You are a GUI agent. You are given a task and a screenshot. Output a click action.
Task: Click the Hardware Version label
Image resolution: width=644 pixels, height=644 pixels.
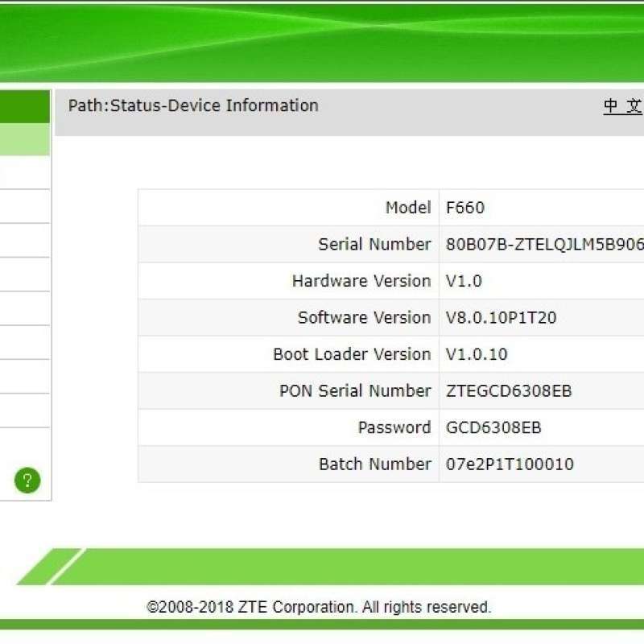tap(361, 281)
